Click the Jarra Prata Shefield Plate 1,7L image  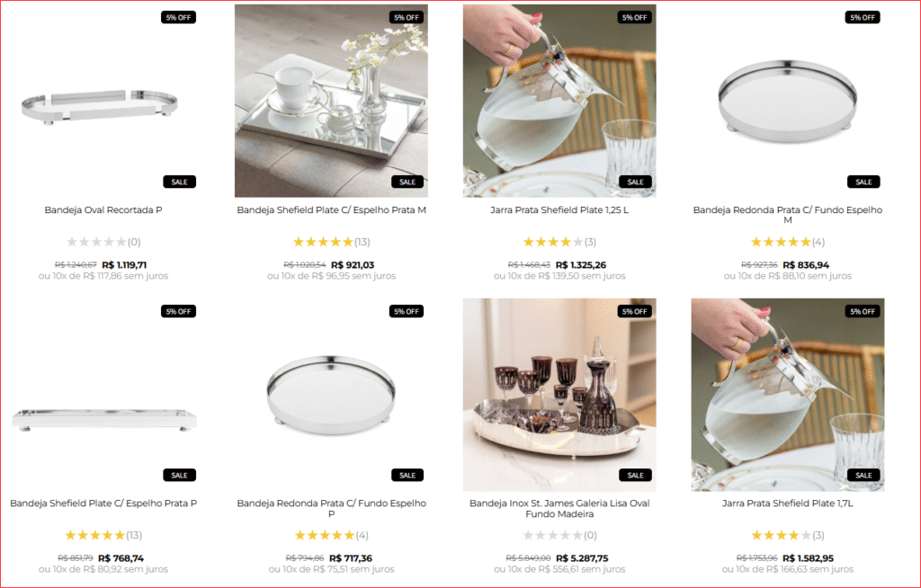click(x=788, y=395)
